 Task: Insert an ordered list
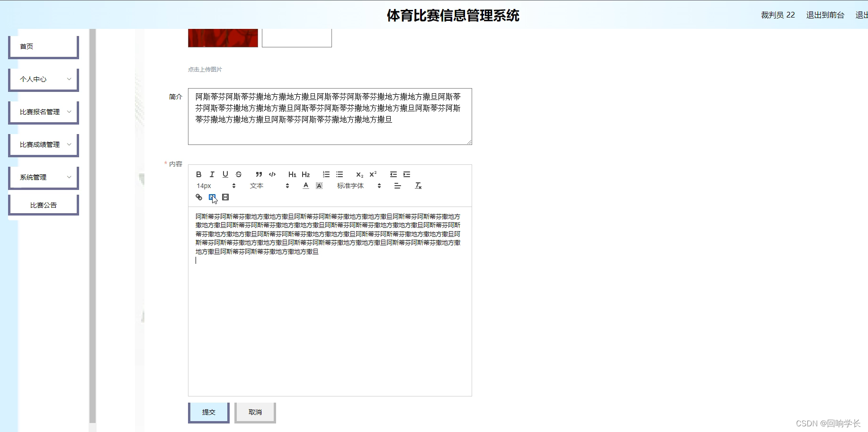(x=326, y=174)
